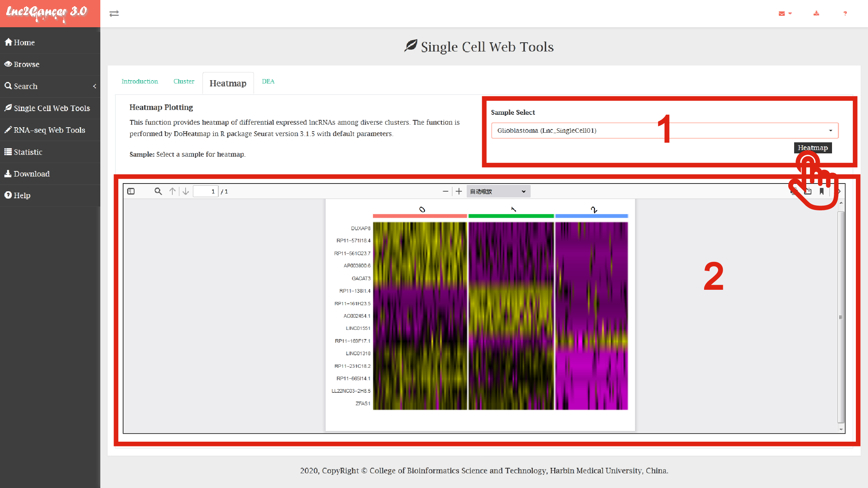Open the mail envelope dropdown
This screenshot has width=868, height=488.
tap(785, 14)
